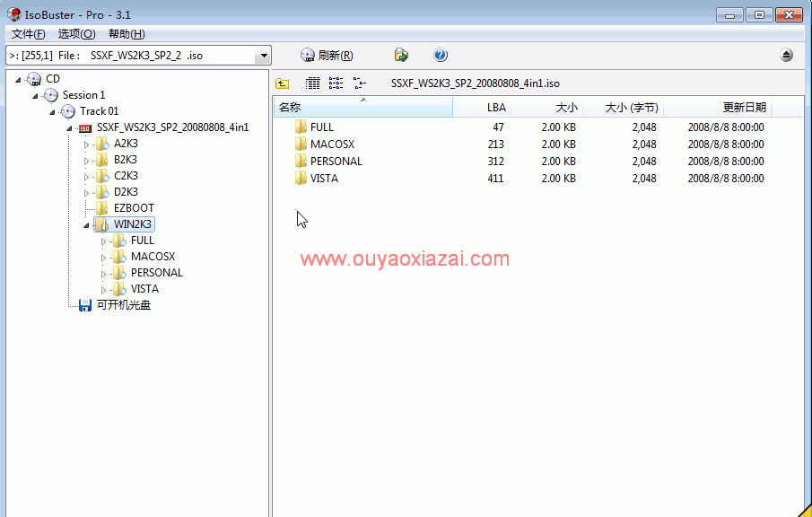
Task: Click LBA value 213 for MACOSX
Action: click(495, 144)
